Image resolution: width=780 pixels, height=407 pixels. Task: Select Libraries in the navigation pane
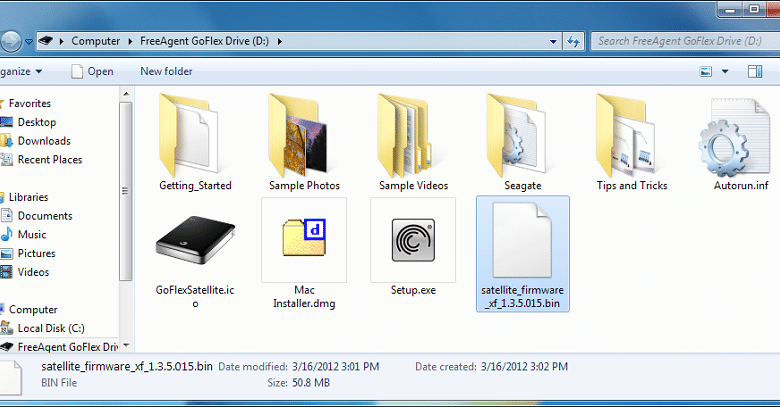pyautogui.click(x=28, y=197)
